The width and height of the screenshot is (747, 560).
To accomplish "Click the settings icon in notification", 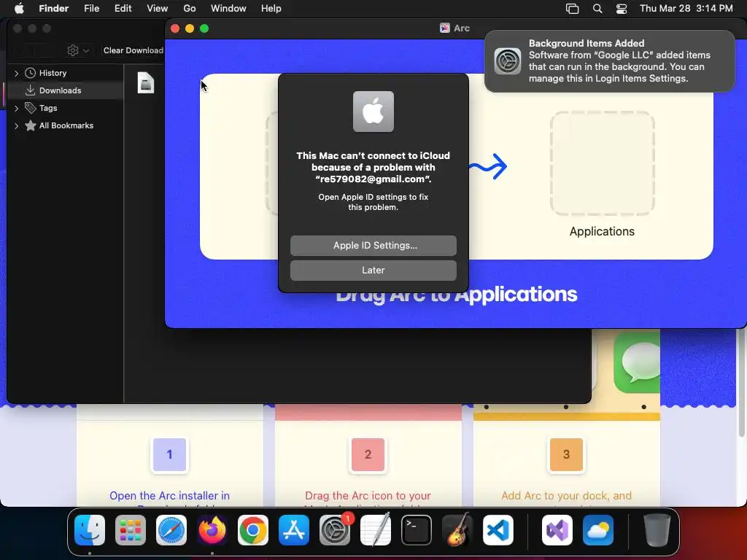I will pyautogui.click(x=508, y=61).
